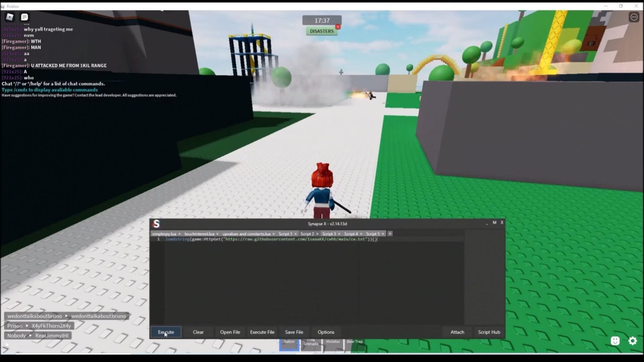
Task: Select the Script 2 tab
Action: tap(307, 234)
